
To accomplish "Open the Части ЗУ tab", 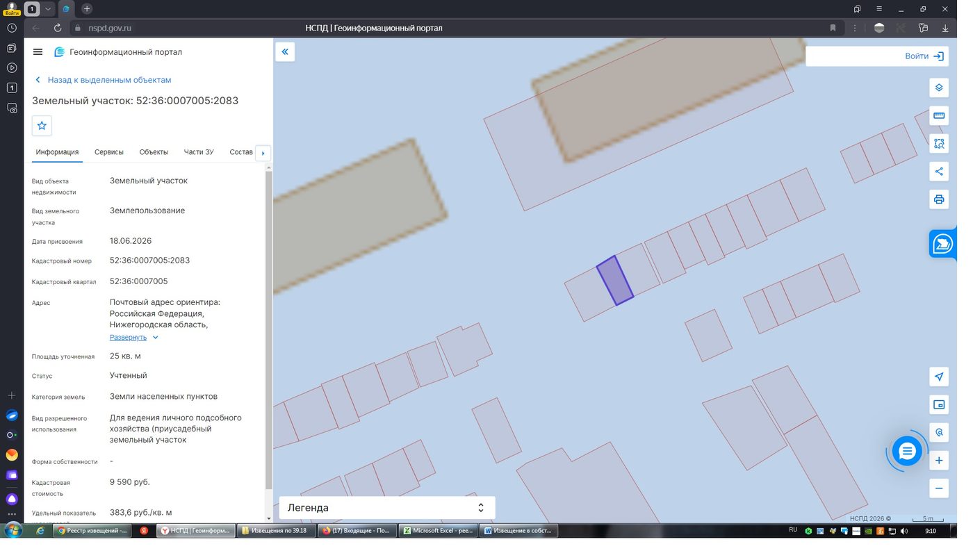I will click(199, 152).
